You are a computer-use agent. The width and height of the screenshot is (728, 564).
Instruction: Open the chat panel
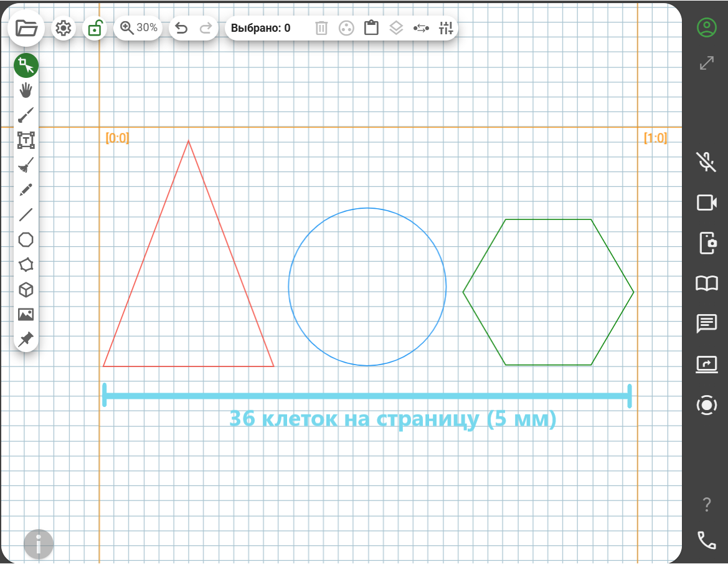point(706,323)
